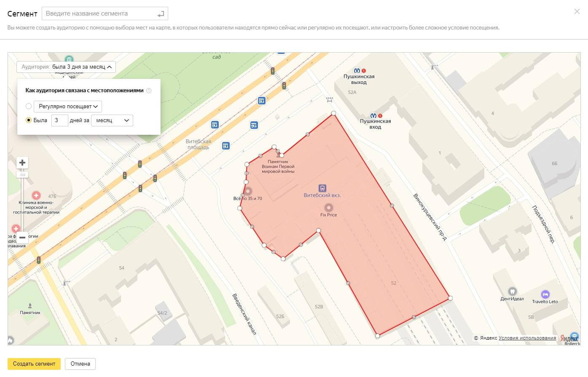The width and height of the screenshot is (588, 377).
Task: Click the map zoom slider handle
Action: click(22, 174)
